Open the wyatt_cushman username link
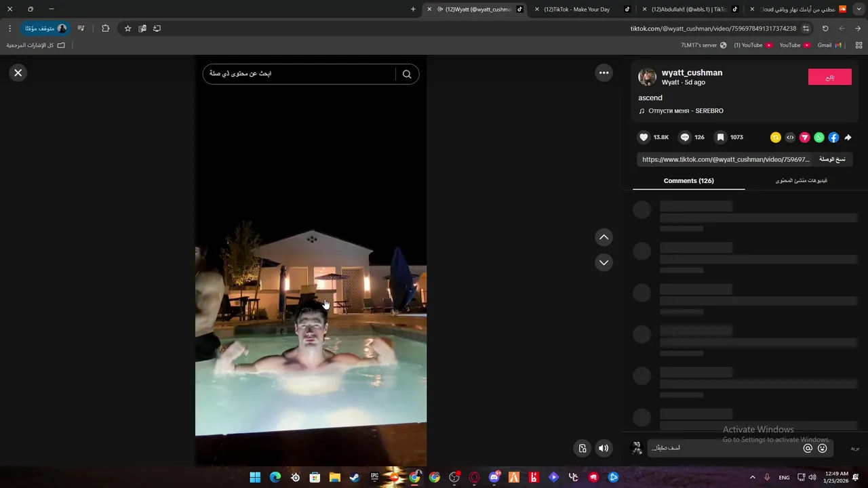The height and width of the screenshot is (488, 868). tap(692, 73)
